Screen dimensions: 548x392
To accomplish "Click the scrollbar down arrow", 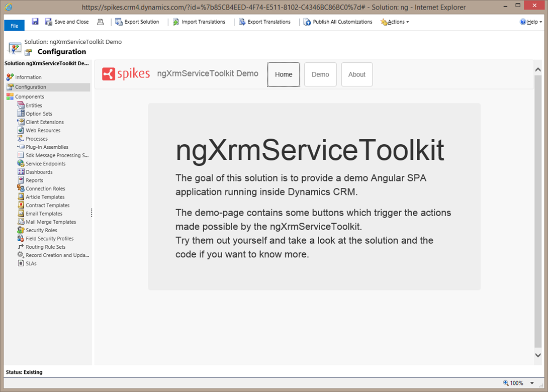I will 538,355.
